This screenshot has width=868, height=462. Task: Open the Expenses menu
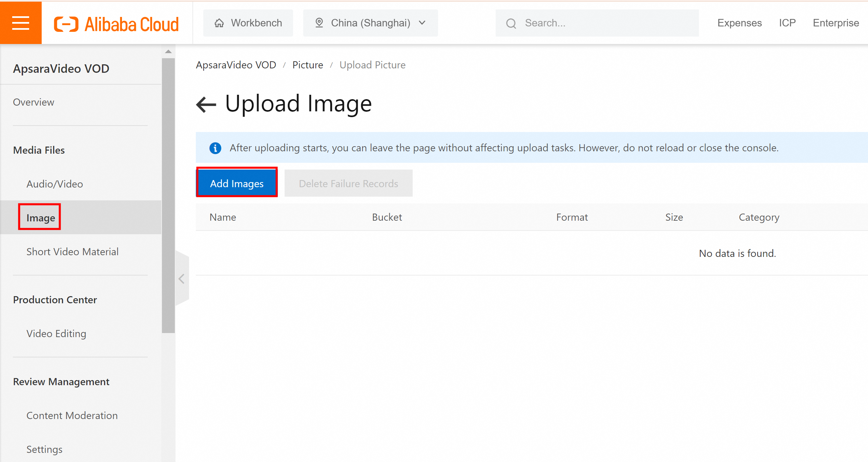(x=739, y=23)
